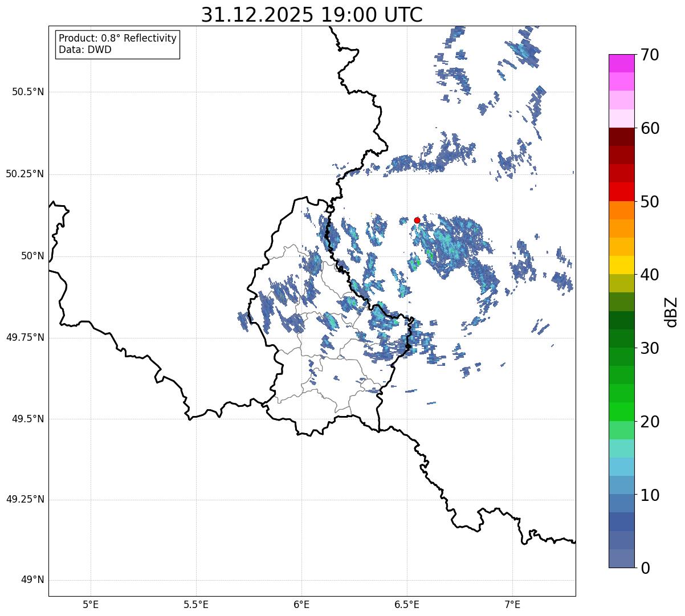The width and height of the screenshot is (685, 616).
Task: Select the "50°N" latitude label
Action: coord(33,256)
